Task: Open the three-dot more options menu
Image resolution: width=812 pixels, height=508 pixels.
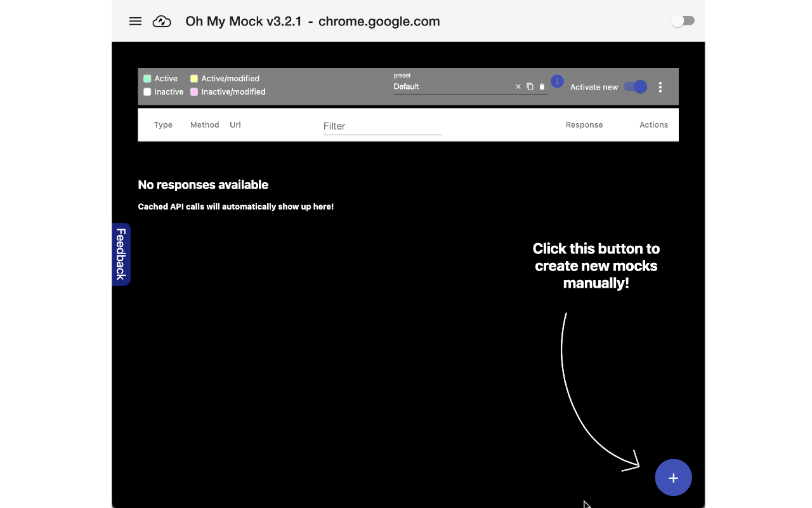Action: click(660, 88)
